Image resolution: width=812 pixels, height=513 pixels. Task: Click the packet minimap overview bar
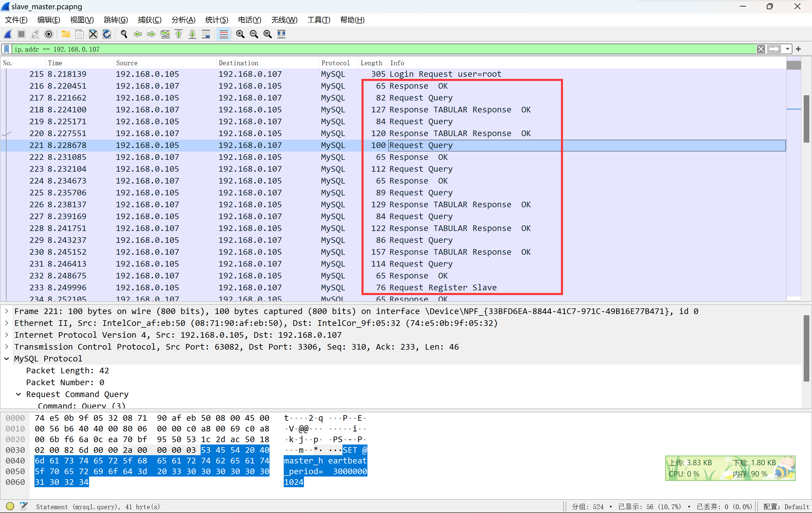point(794,179)
